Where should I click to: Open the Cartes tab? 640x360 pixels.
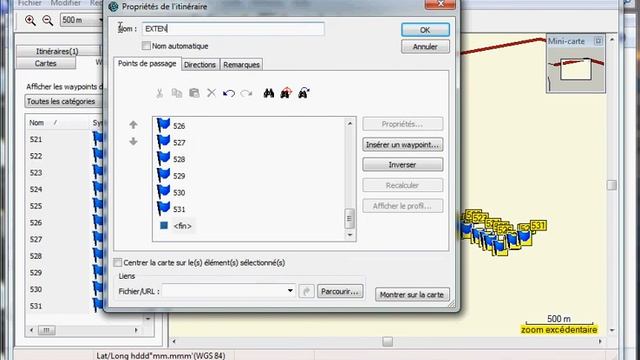tap(46, 63)
